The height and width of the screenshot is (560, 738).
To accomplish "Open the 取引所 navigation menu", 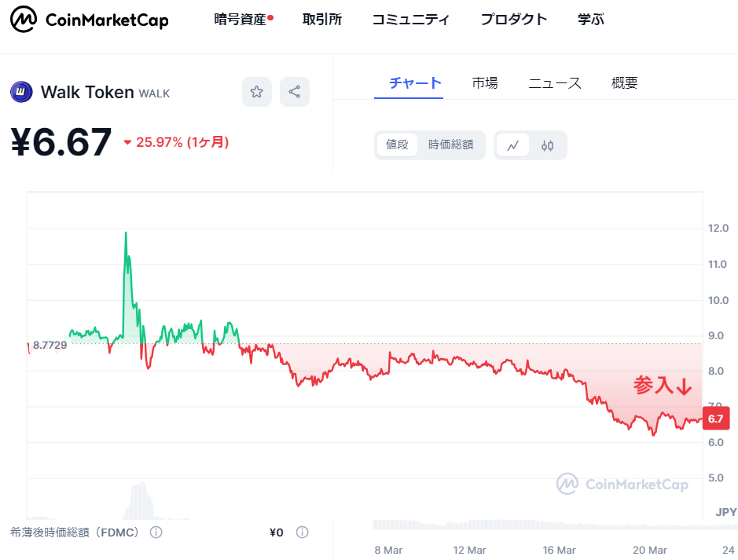I will [x=322, y=20].
